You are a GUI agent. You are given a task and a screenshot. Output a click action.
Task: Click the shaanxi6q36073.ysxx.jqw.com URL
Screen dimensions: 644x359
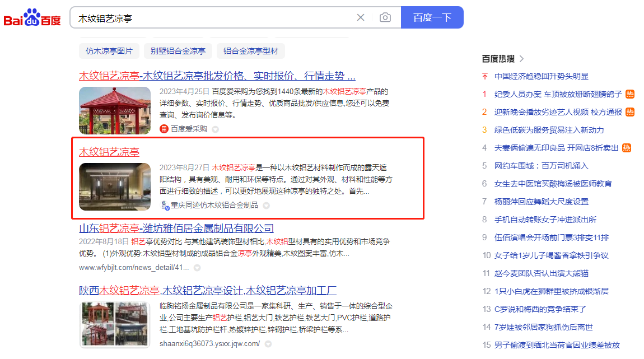[x=209, y=343]
